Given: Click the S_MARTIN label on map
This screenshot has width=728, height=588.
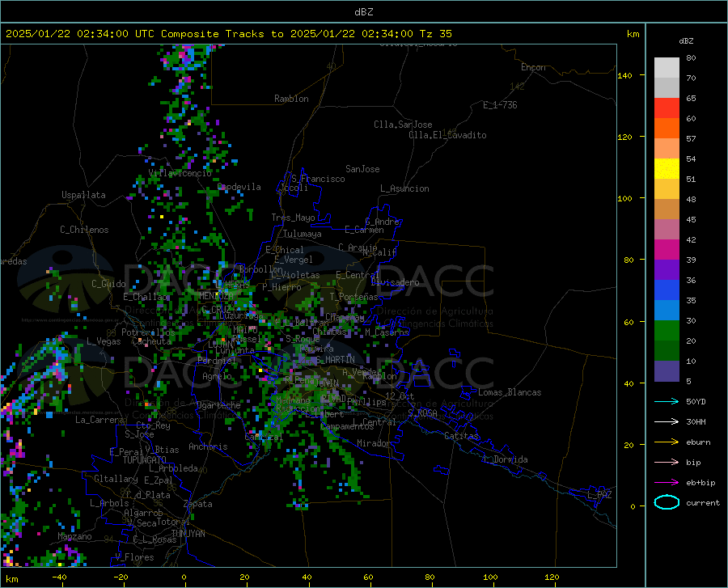Looking at the screenshot, I should (x=335, y=360).
